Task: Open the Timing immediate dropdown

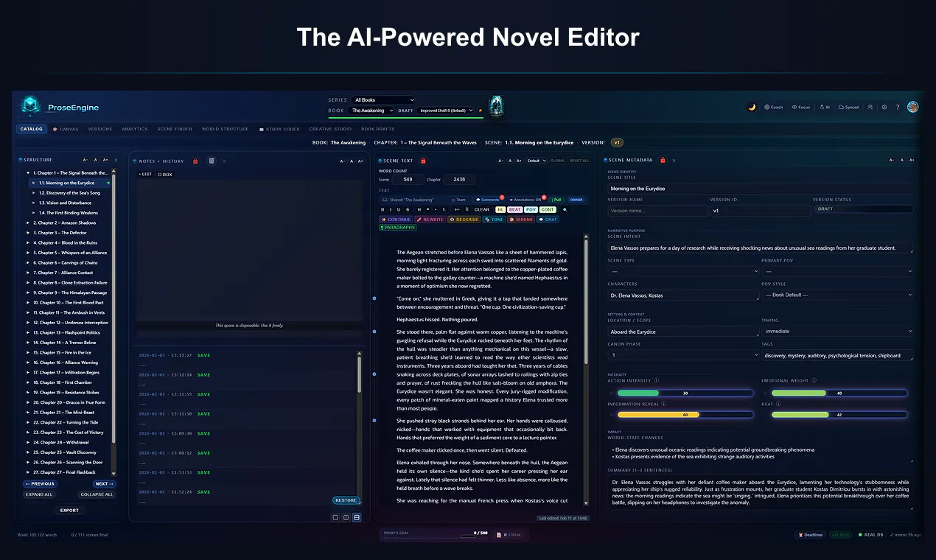Action: point(837,331)
